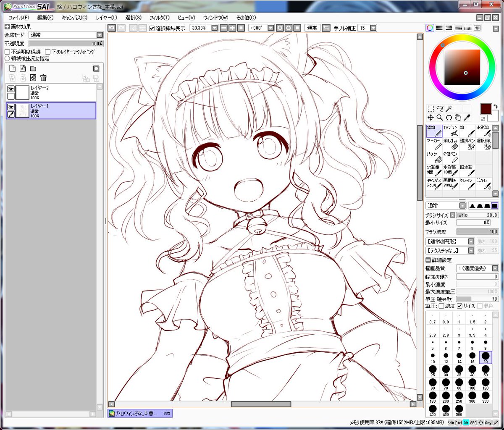
Task: Select brush size preset 500
Action: (x=459, y=410)
